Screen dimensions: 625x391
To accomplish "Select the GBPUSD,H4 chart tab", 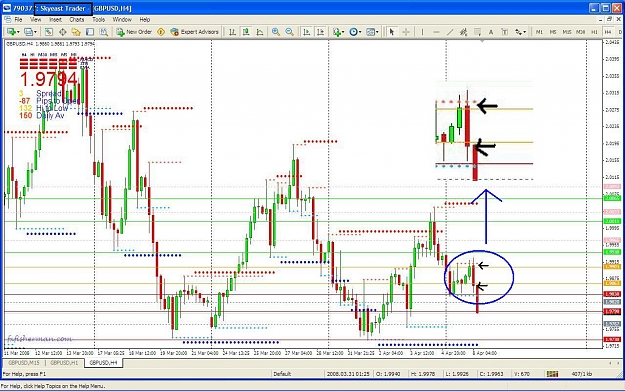I will [103, 363].
